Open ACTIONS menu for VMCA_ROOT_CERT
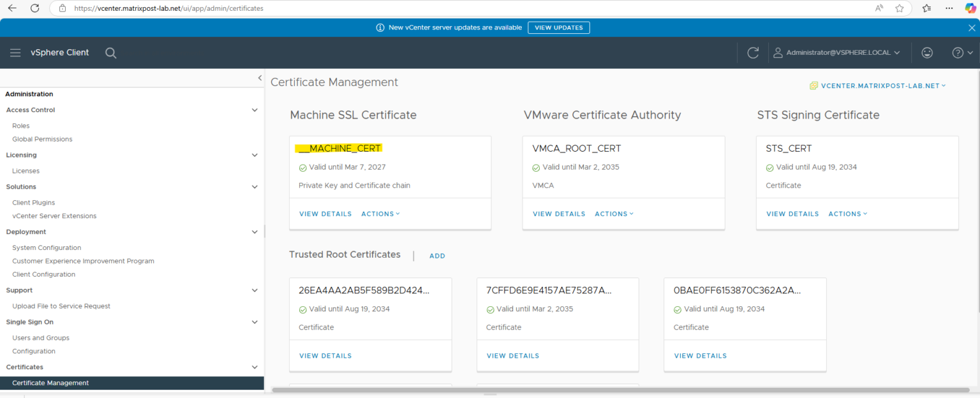Viewport: 980px width, 398px height. 614,214
